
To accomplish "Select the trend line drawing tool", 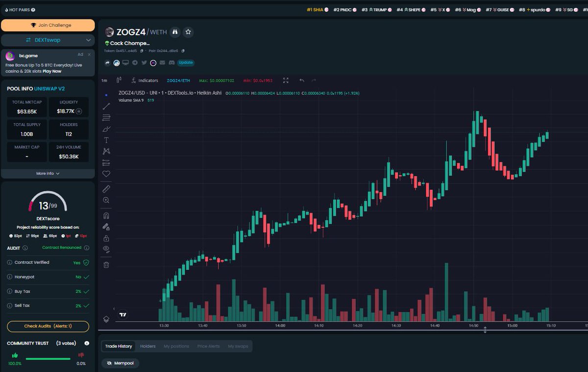I will [x=106, y=106].
